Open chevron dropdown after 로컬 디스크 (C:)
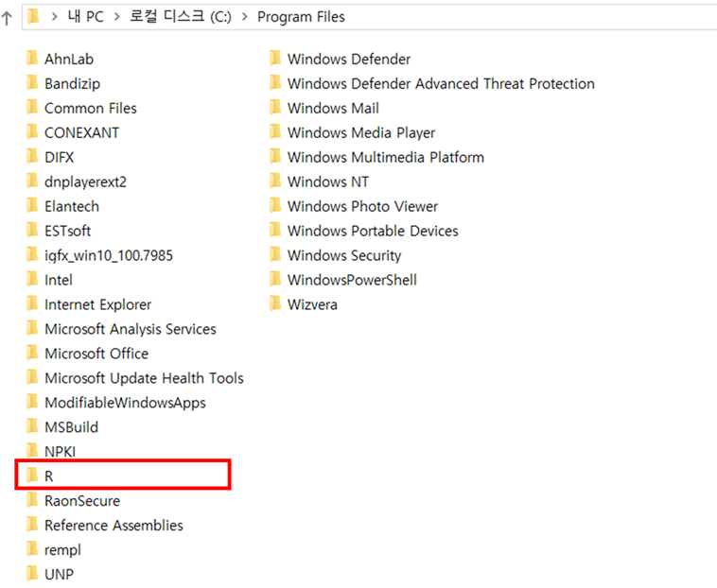Image resolution: width=717 pixels, height=588 pixels. point(245,17)
